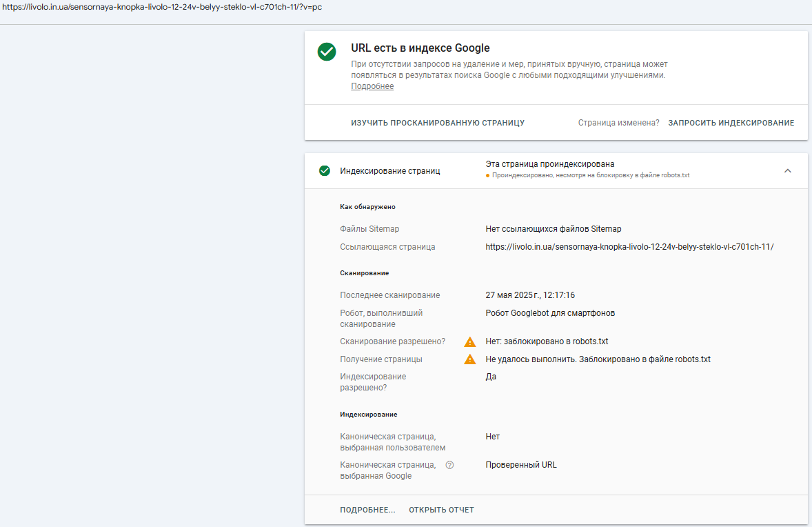Screen dimensions: 812x527
Task: Open the Подробнее help link
Action: (372, 86)
